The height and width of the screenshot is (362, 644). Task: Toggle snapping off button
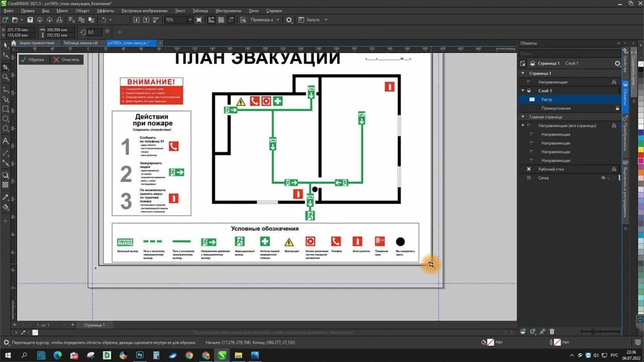click(x=244, y=20)
